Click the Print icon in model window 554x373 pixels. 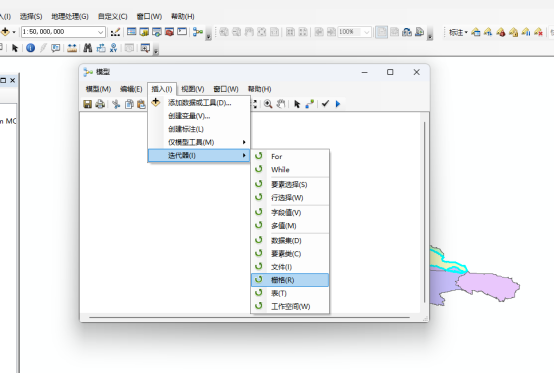point(100,104)
